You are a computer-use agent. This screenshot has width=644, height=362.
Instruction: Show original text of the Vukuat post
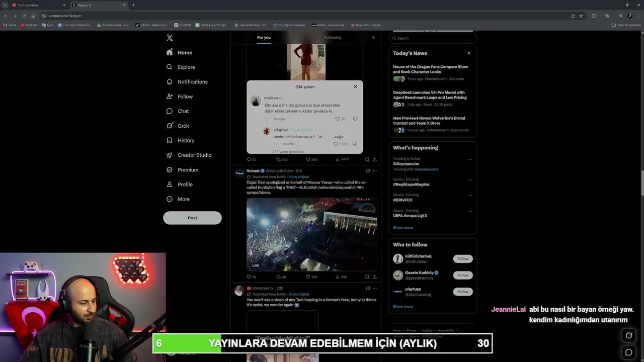pos(298,177)
